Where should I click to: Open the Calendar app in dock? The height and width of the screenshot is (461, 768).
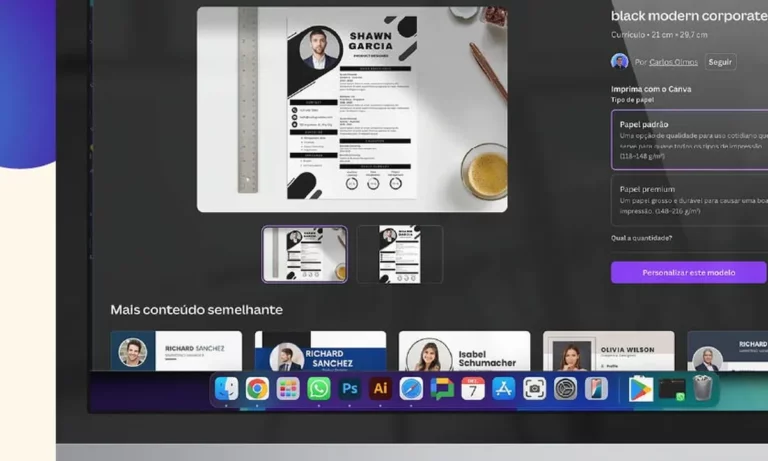coord(473,389)
